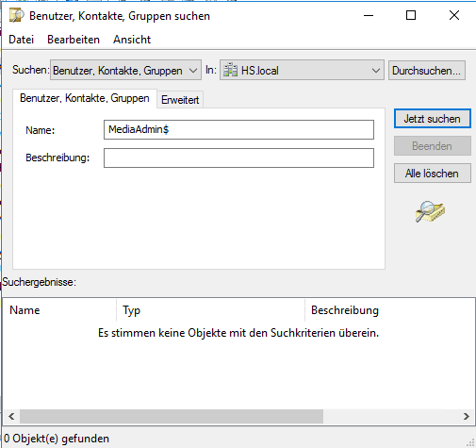The image size is (476, 448).
Task: Focus the Name field containing MediaAdmin$
Action: 238,129
